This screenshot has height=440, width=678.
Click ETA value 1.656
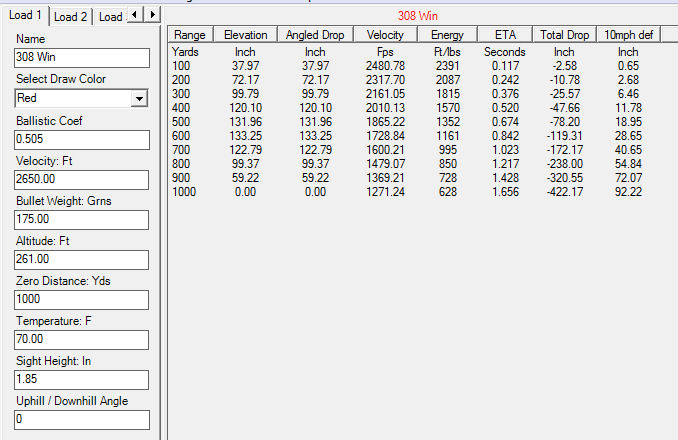[x=505, y=191]
